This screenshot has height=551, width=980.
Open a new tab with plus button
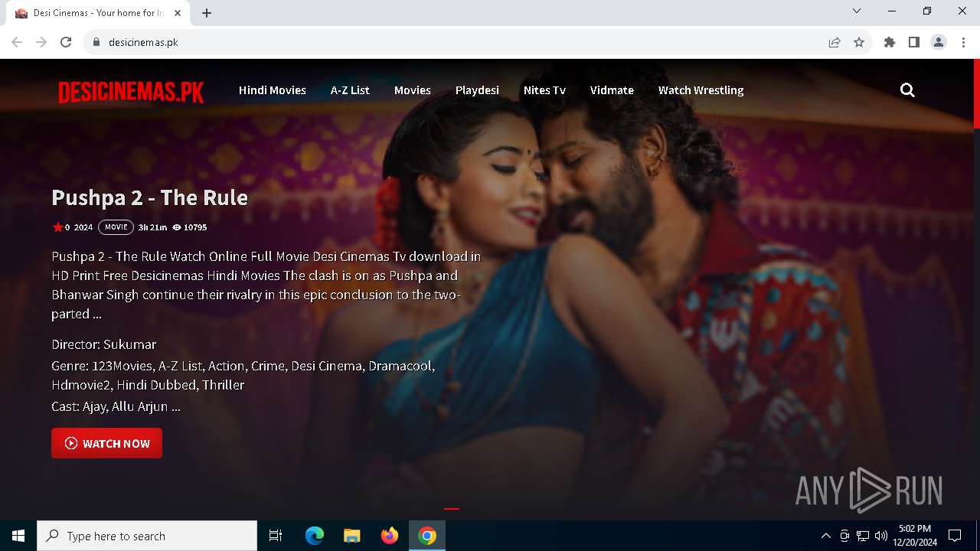click(207, 13)
